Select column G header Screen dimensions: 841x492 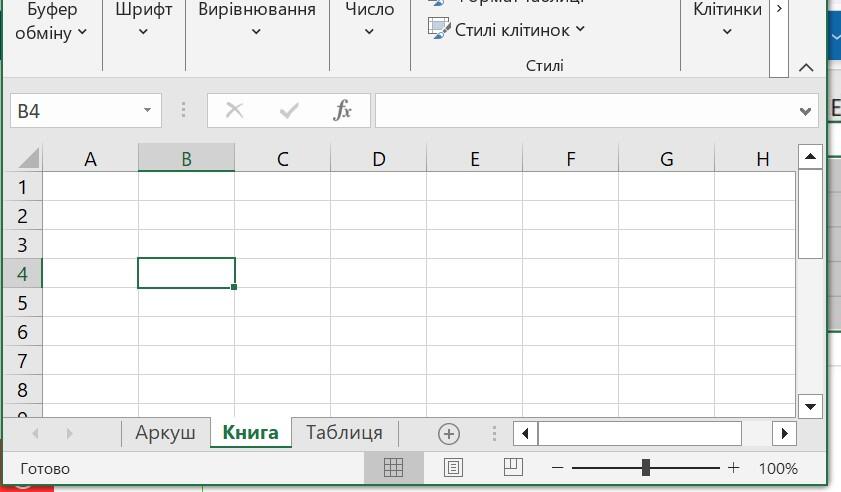pyautogui.click(x=667, y=159)
